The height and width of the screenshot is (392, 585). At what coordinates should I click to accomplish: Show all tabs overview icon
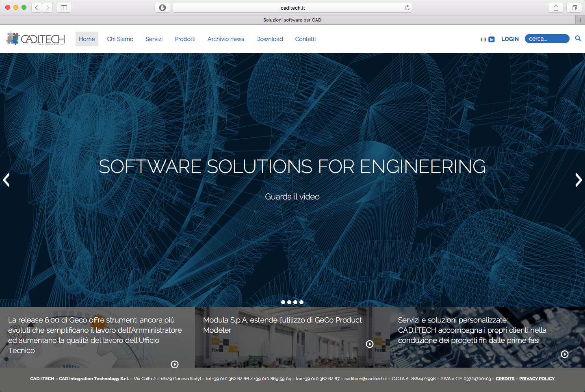point(574,8)
